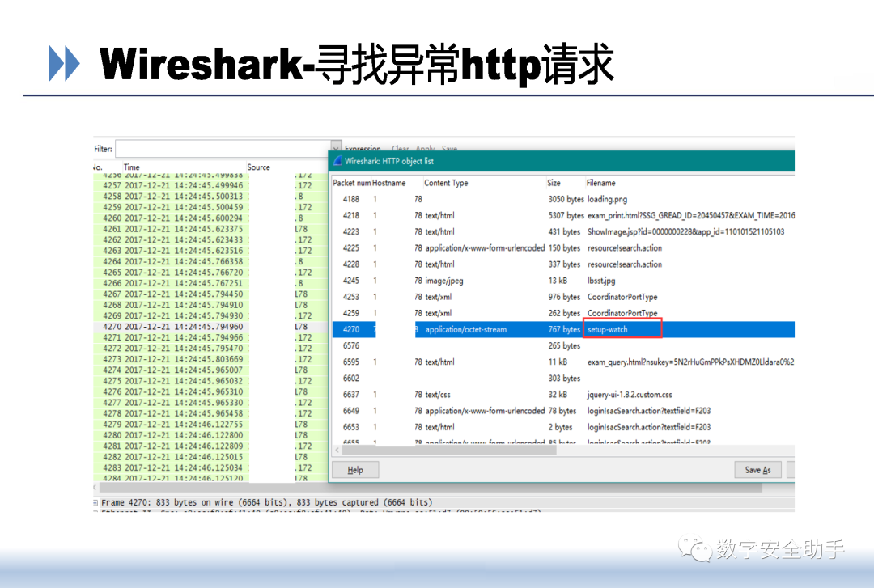Select the exam_query.html object row

coord(563,362)
